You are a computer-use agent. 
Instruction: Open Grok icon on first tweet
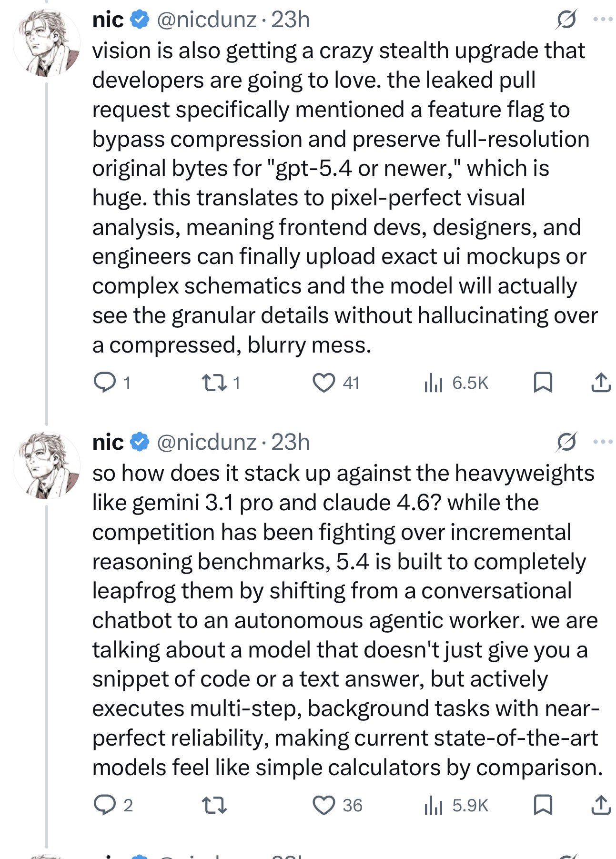[566, 20]
